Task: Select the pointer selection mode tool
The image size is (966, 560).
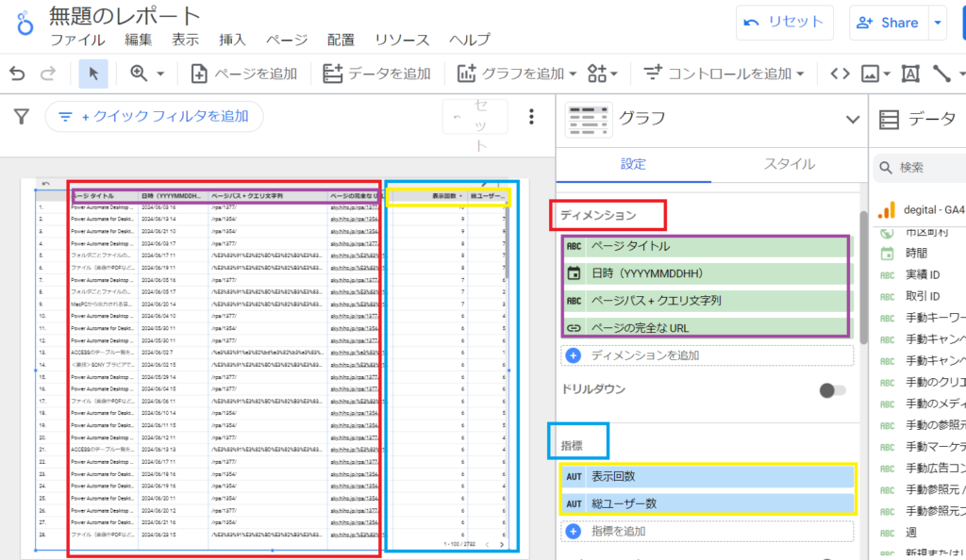Action: 93,73
